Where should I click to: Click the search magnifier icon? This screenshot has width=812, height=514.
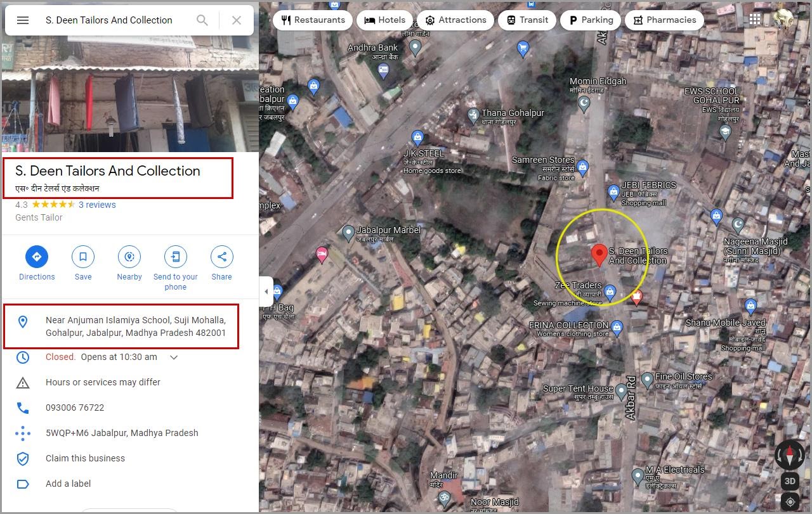202,20
